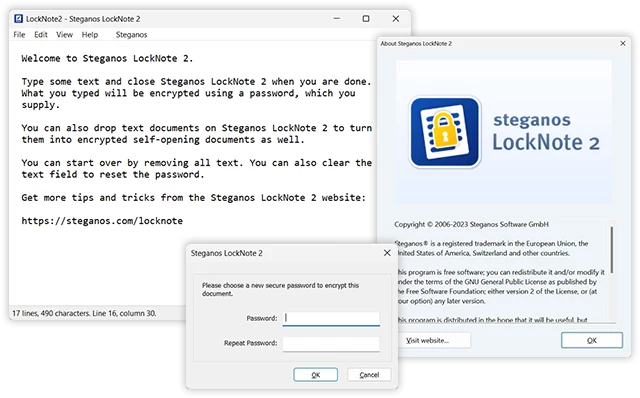Click the LockNote2 app icon in title bar
This screenshot has height=398, width=640.
(18, 19)
